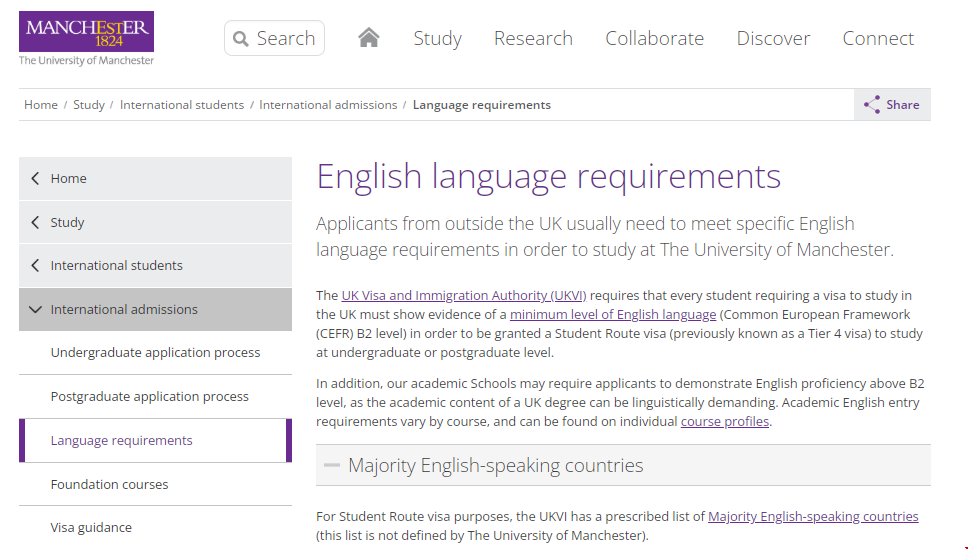Click the home icon in top navigation
Viewport: 968px width, 549px height.
pos(369,38)
